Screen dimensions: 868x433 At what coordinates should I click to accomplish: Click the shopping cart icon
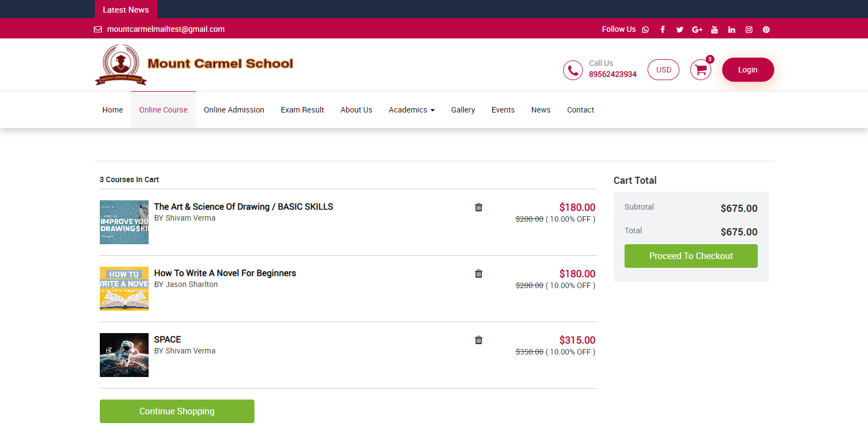pos(700,70)
